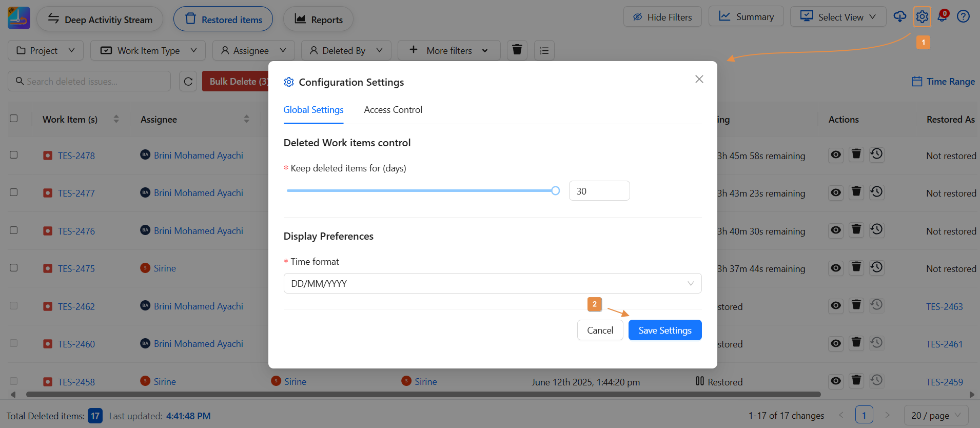Image resolution: width=980 pixels, height=428 pixels.
Task: Click the cloud download icon
Action: [900, 16]
